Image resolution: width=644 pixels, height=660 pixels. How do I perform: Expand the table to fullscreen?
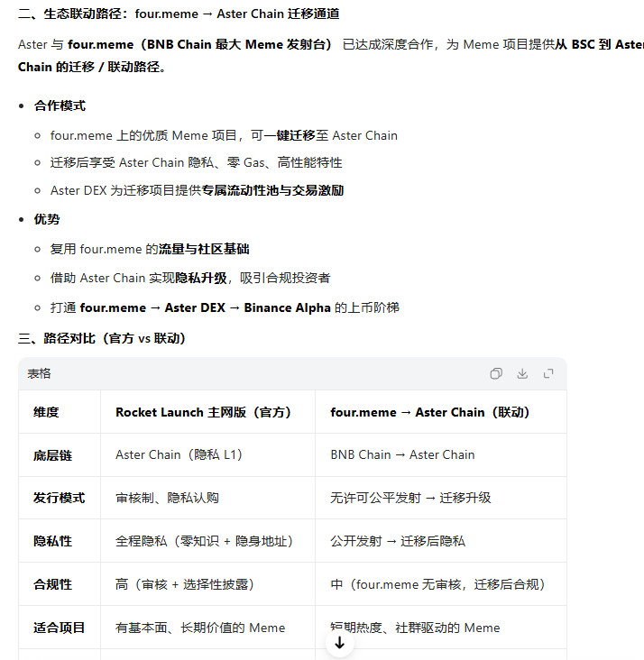pyautogui.click(x=548, y=373)
